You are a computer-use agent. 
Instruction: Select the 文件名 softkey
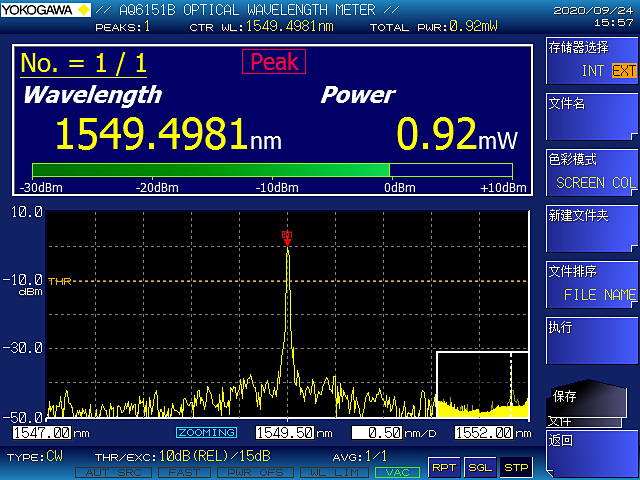590,116
